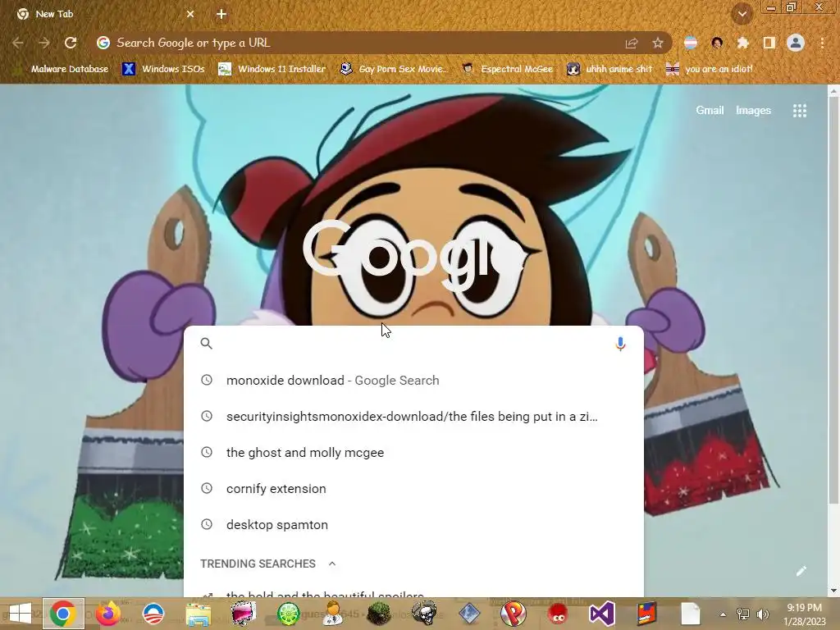Viewport: 840px width, 630px height.
Task: Open the character face extension icon
Action: [x=717, y=43]
